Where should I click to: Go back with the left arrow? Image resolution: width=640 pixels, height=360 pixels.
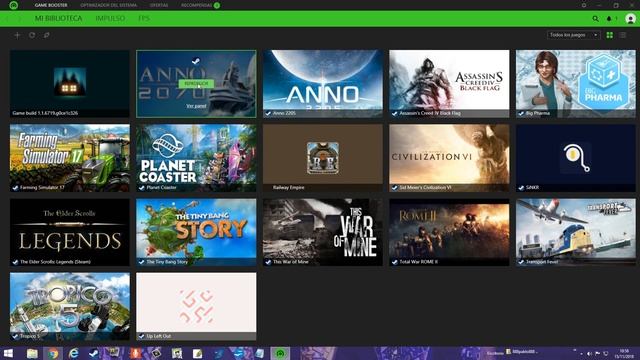point(7,19)
